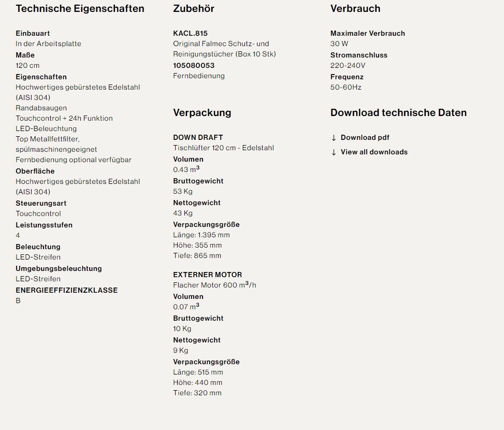
Task: Click the Maximaler Verbrauch label
Action: pos(367,33)
